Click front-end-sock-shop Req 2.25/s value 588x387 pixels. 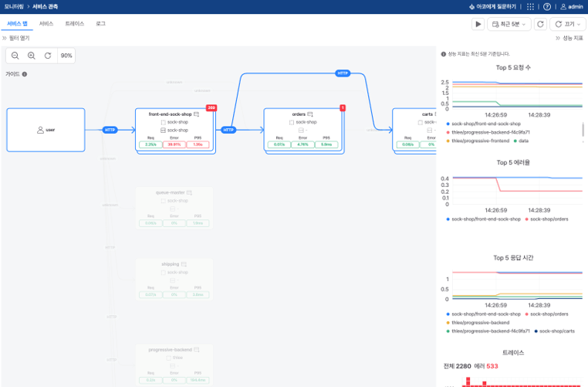(x=150, y=144)
